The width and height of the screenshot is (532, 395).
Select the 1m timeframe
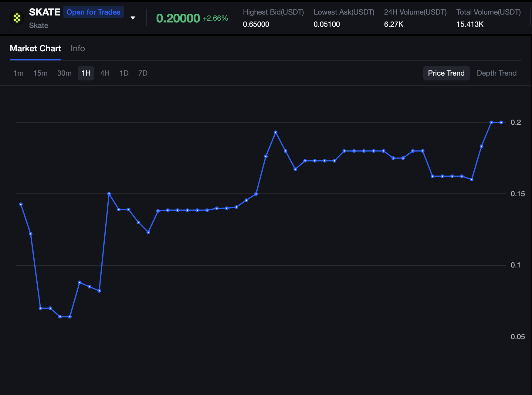pyautogui.click(x=18, y=73)
